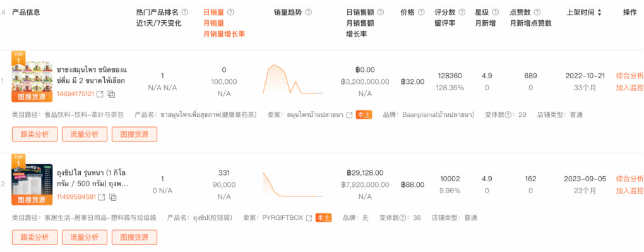Sort by 月销量增长率 header label
644x252 pixels.
[x=224, y=34]
